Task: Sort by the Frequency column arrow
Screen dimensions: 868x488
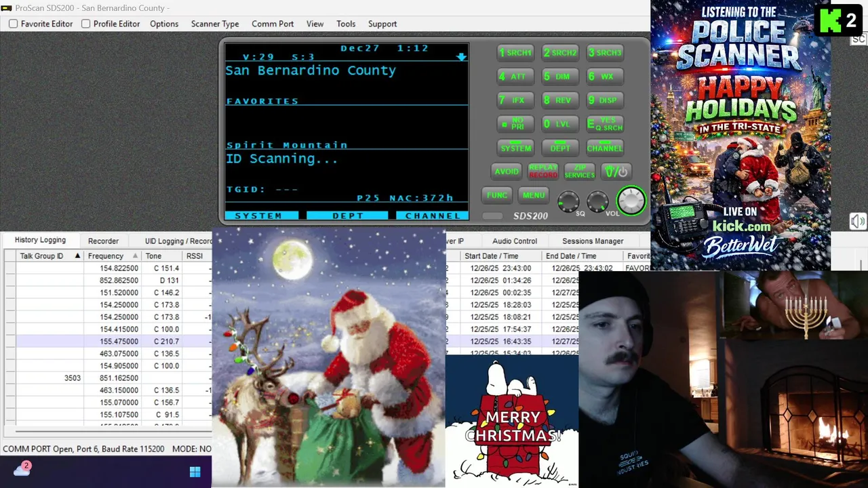Action: point(136,256)
